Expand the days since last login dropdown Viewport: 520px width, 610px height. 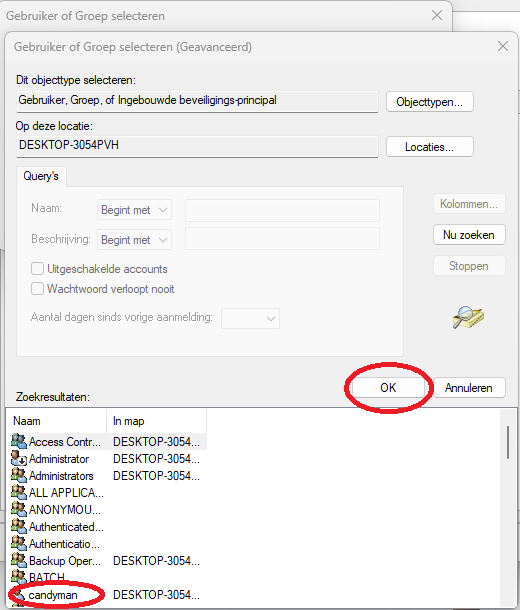pos(250,318)
